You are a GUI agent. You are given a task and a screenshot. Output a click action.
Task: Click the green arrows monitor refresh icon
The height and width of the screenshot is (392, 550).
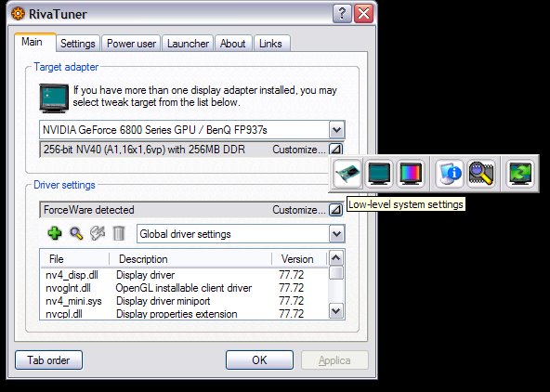520,173
